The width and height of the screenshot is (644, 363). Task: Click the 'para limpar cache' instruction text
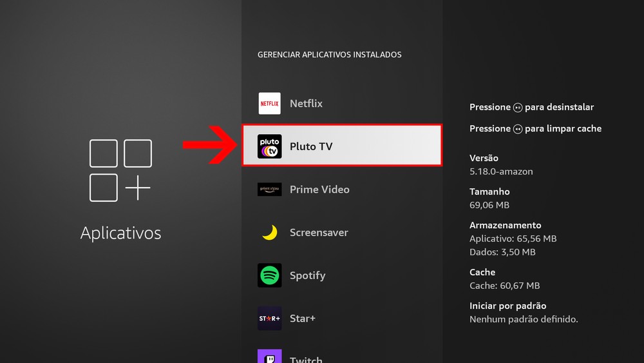click(563, 128)
